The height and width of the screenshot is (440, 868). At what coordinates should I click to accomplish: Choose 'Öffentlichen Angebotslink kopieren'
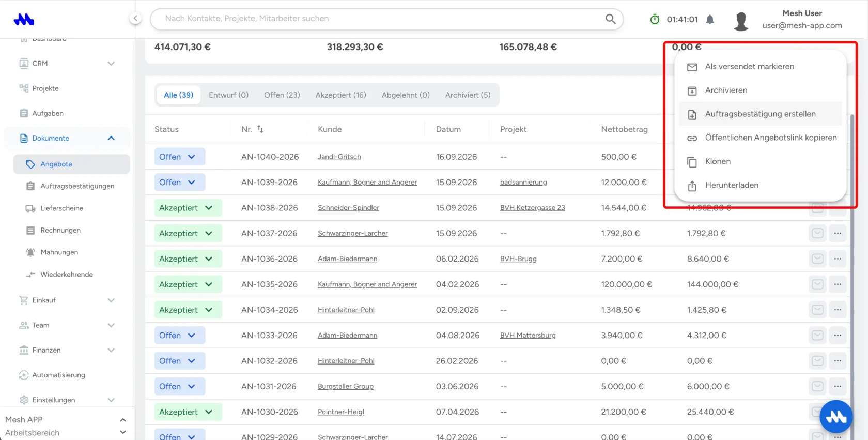pos(761,138)
